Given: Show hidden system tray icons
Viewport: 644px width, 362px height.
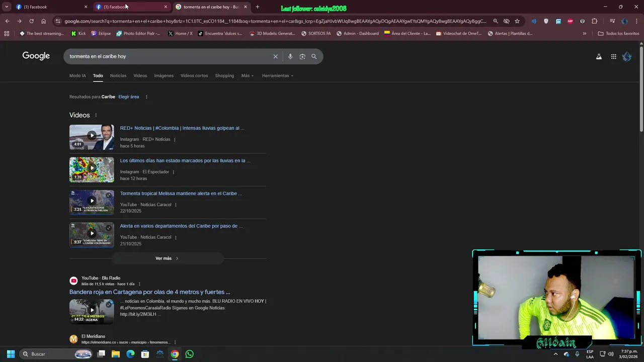Looking at the screenshot, I should click(555, 354).
